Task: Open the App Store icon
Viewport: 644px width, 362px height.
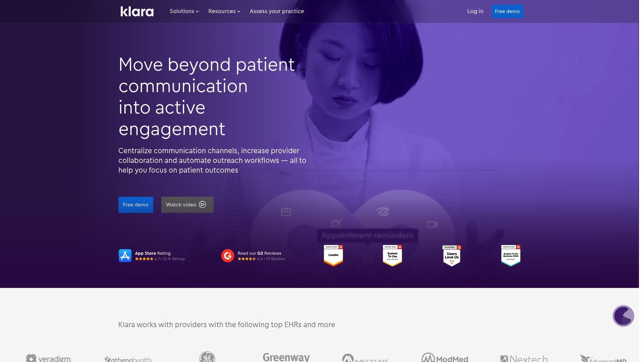Action: (x=125, y=256)
